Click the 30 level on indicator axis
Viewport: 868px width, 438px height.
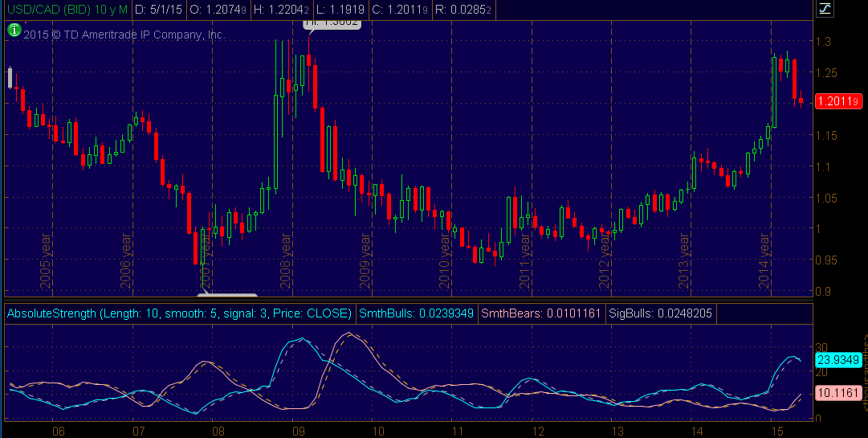(x=821, y=347)
